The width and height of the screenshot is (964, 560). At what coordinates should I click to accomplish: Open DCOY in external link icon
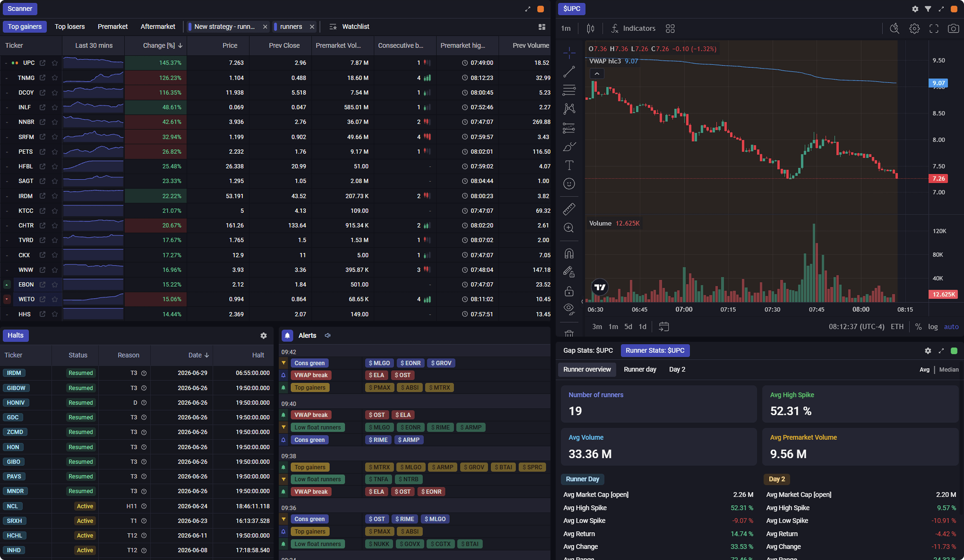pos(42,93)
